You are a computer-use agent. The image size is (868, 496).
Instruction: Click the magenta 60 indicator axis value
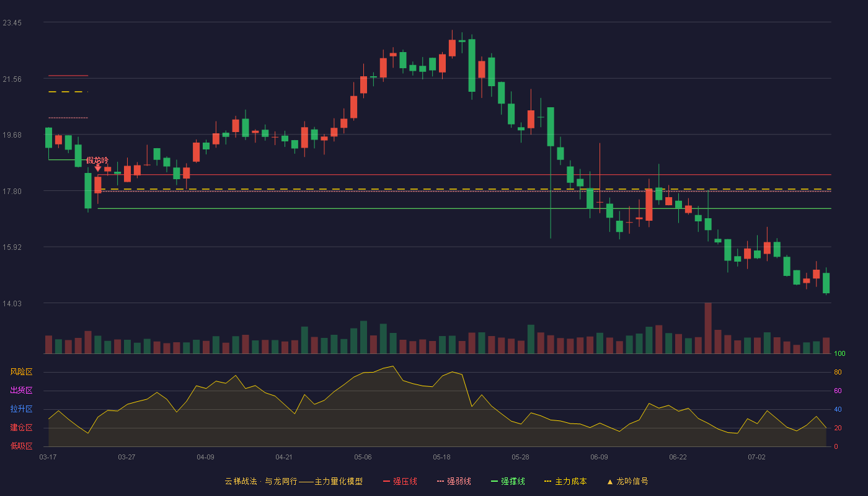point(838,391)
